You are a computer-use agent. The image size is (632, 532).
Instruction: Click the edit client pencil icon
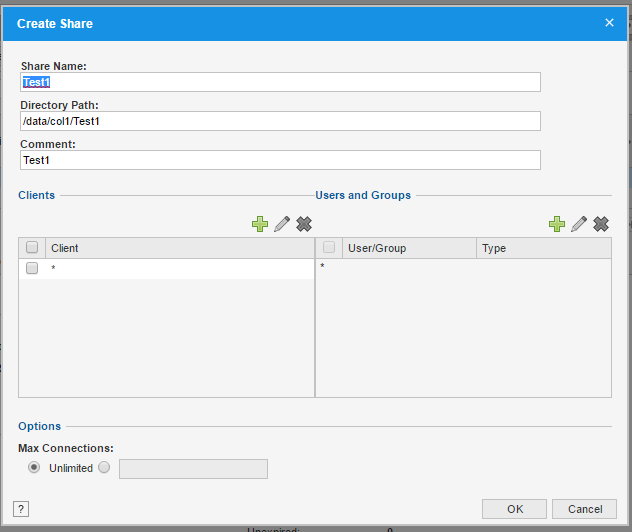tap(282, 224)
